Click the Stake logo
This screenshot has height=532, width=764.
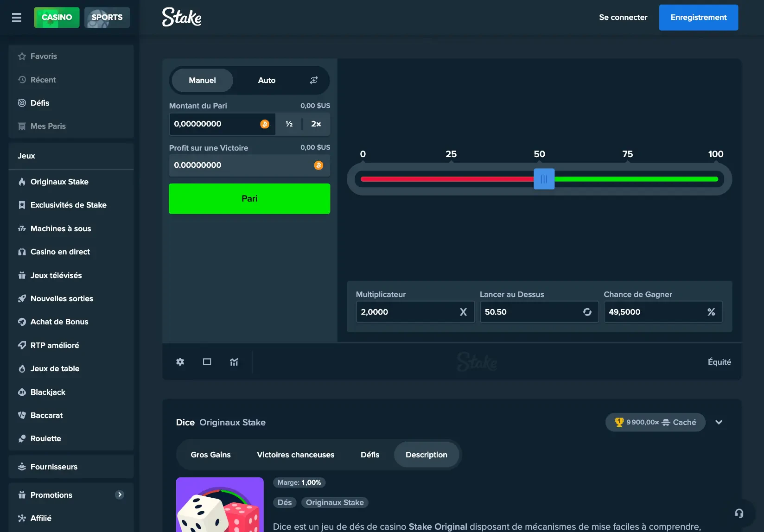click(182, 17)
